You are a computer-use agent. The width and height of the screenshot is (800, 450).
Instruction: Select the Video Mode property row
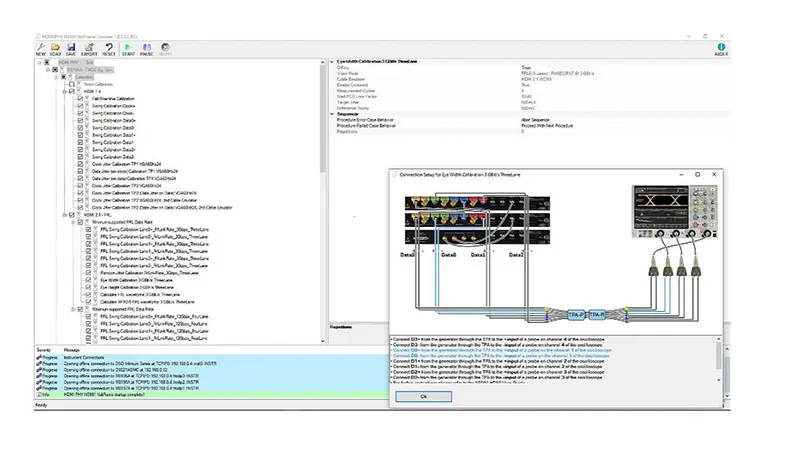pos(530,73)
